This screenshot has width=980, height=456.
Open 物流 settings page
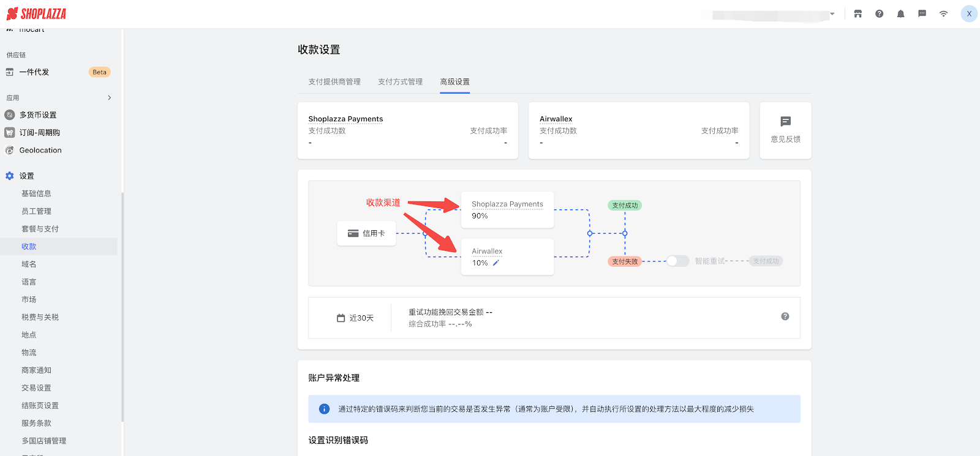pyautogui.click(x=29, y=353)
